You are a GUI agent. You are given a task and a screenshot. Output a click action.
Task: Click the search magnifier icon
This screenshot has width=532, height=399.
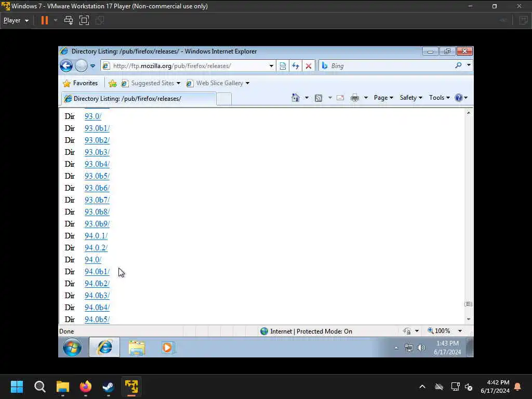458,65
